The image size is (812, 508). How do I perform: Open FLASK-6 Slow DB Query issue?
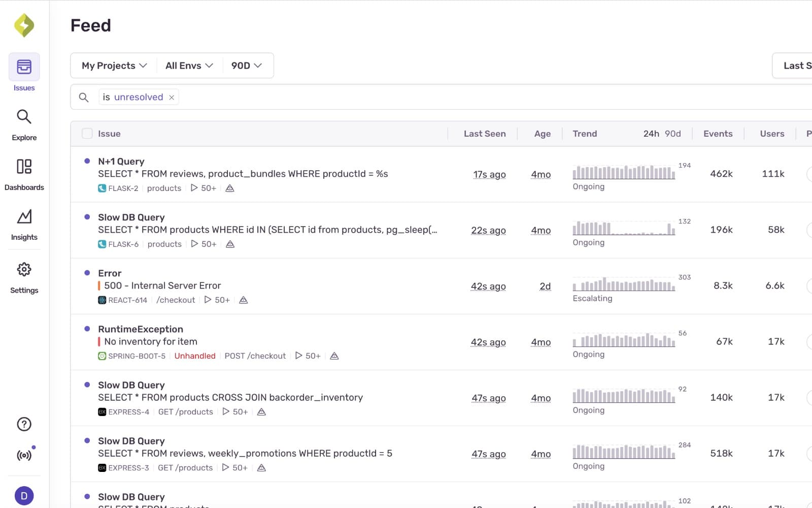pyautogui.click(x=131, y=217)
